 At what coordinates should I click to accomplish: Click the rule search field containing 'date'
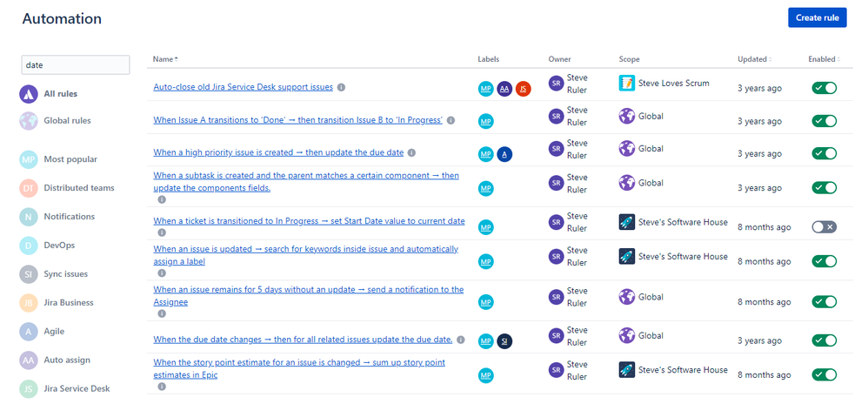76,64
